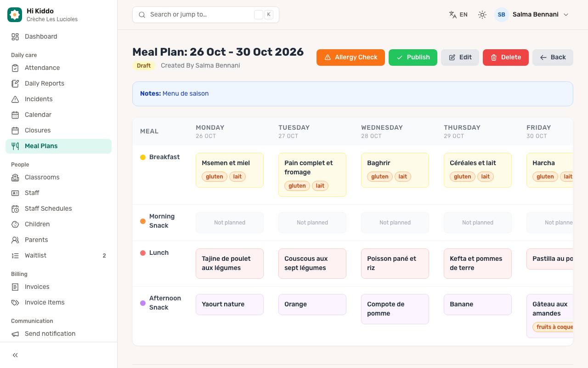Run the orange Allergy Check button
Viewport: 588px width, 368px height.
point(351,57)
